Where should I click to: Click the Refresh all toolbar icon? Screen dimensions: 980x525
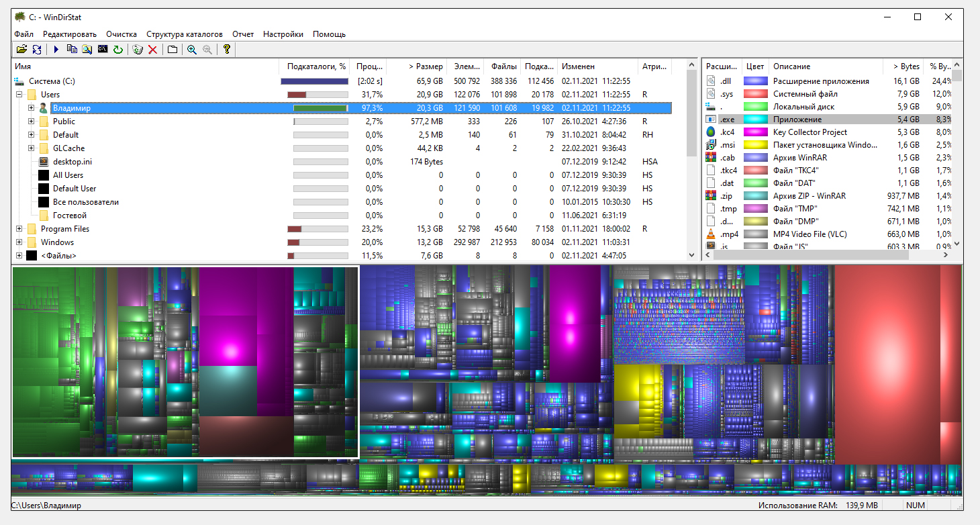coord(37,50)
